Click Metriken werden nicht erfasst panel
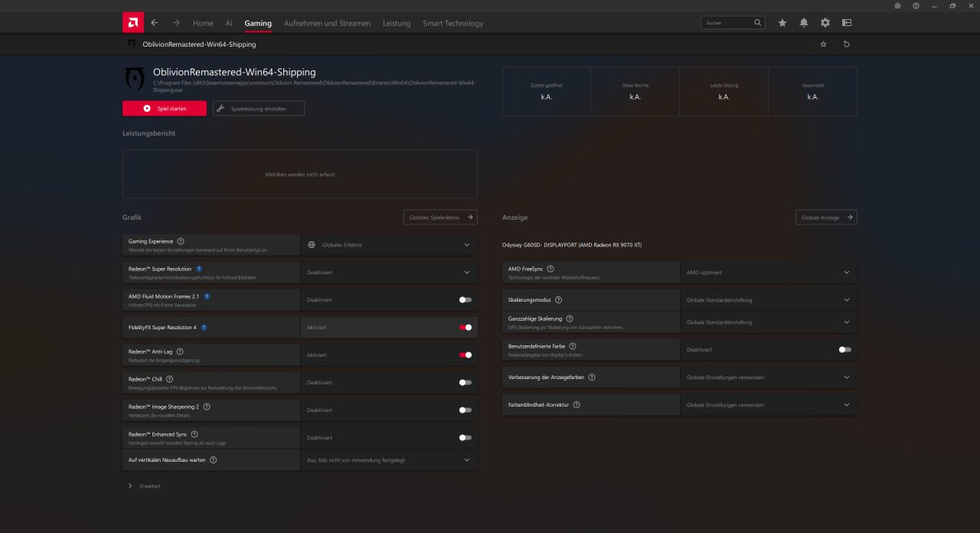The image size is (980, 533). (300, 175)
